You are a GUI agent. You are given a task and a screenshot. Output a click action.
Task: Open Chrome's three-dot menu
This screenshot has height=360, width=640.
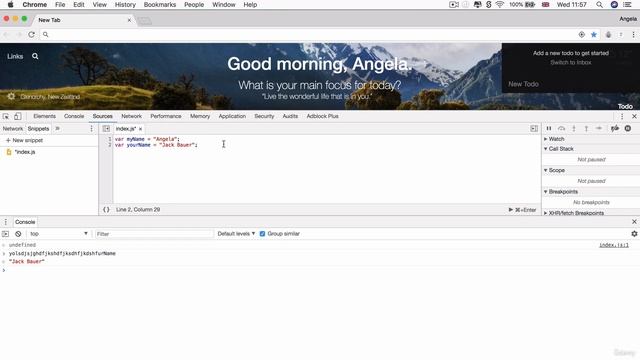click(x=633, y=35)
